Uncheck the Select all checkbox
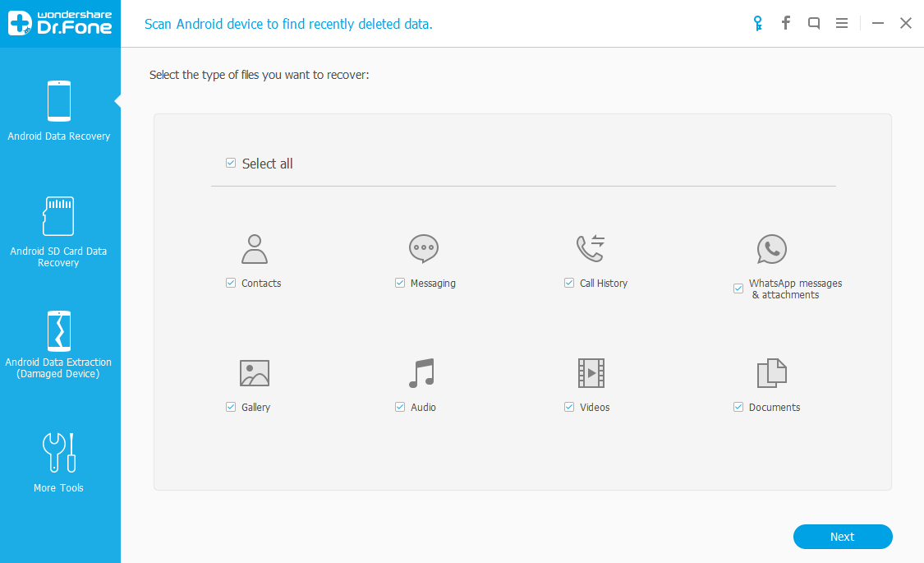Image resolution: width=924 pixels, height=563 pixels. coord(231,163)
